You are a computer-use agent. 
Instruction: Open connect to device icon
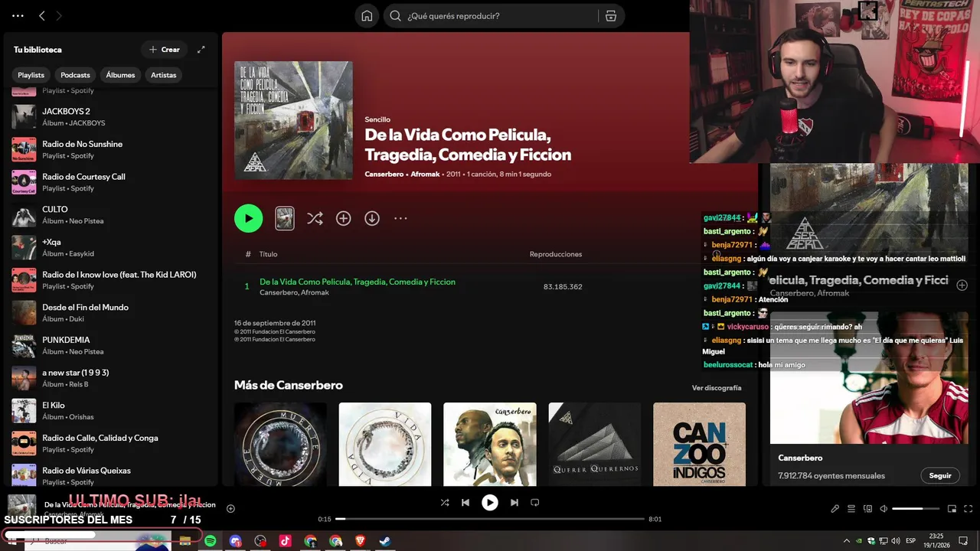click(867, 509)
